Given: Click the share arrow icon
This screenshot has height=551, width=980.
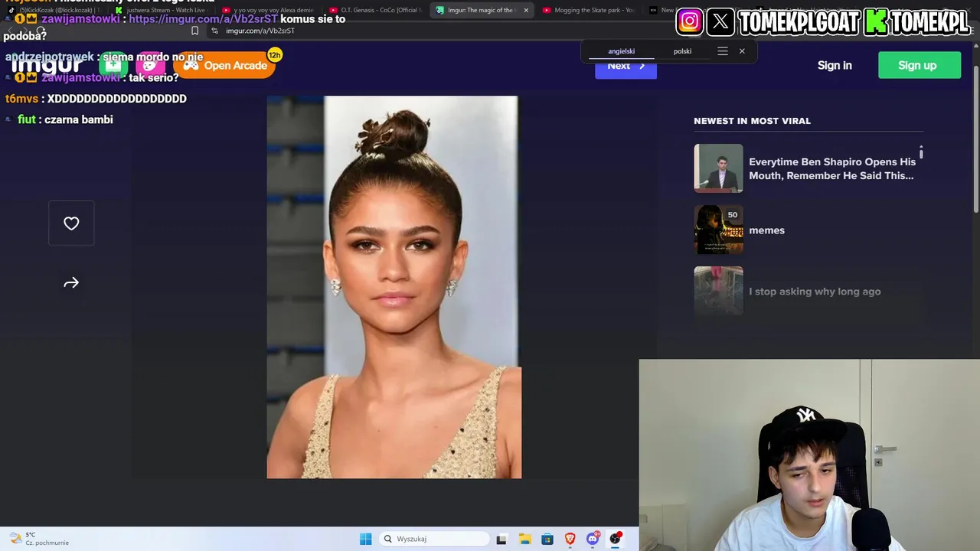Looking at the screenshot, I should pos(71,283).
